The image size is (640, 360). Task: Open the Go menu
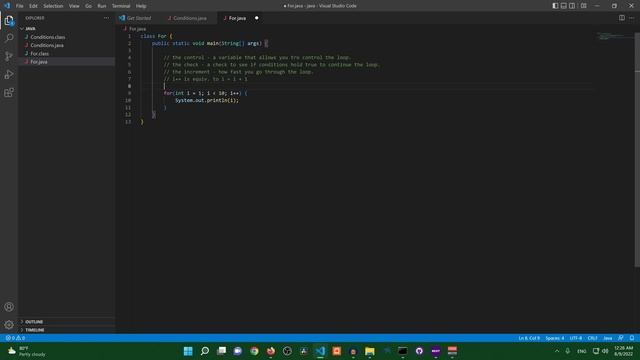click(88, 6)
